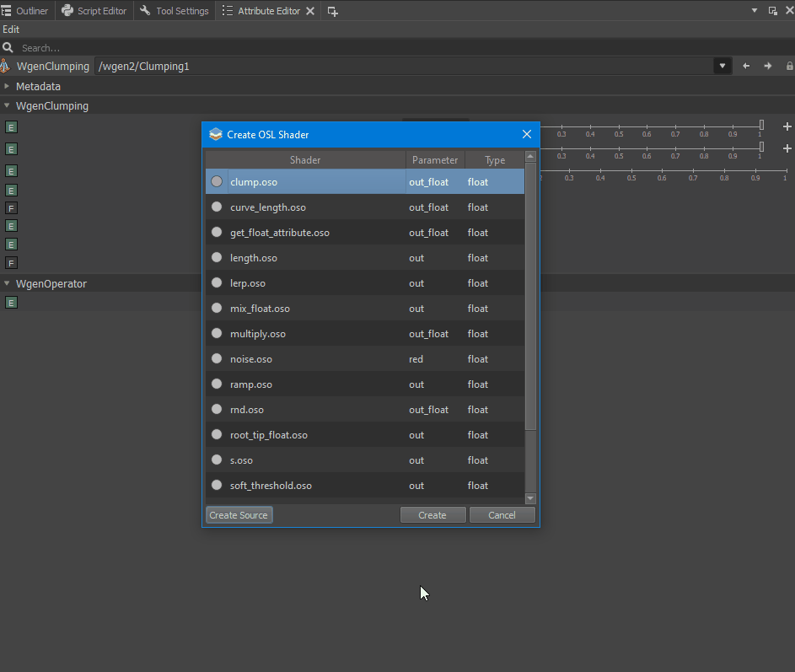The width and height of the screenshot is (795, 672).
Task: Click the shader list scrollbar thumb
Action: (x=530, y=296)
